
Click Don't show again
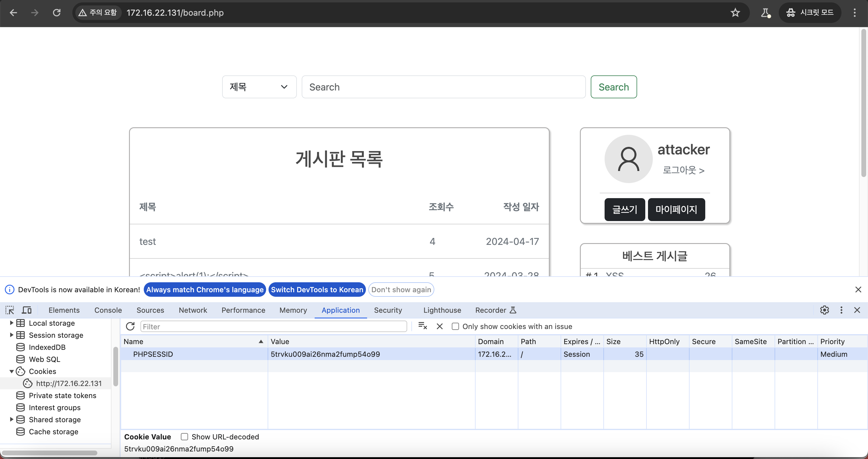point(401,289)
